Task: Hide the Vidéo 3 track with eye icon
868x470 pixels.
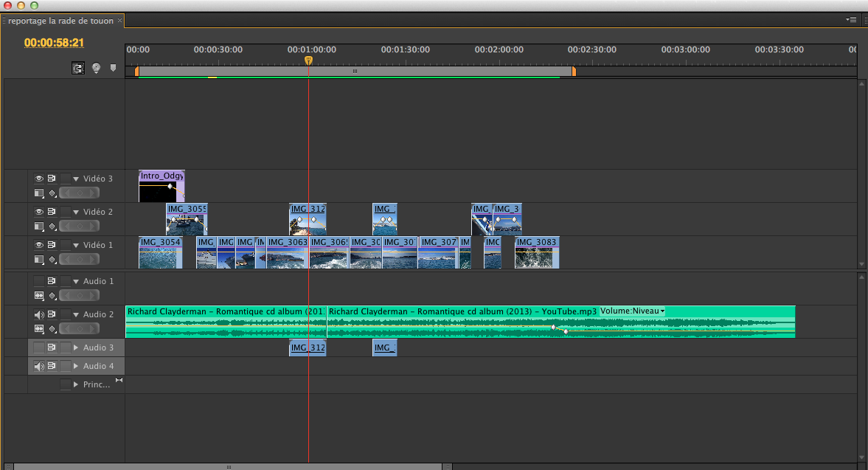Action: pos(39,179)
